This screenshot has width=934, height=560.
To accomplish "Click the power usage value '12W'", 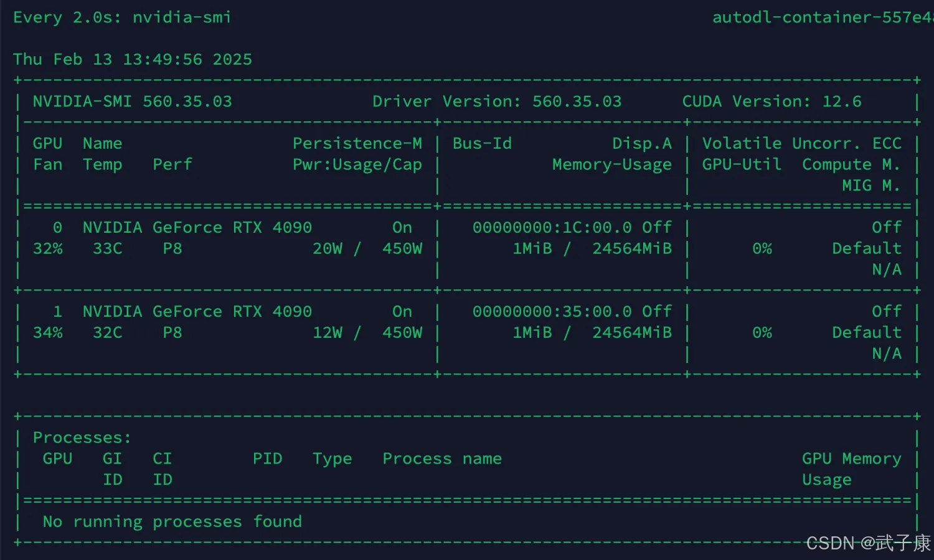I will [328, 333].
